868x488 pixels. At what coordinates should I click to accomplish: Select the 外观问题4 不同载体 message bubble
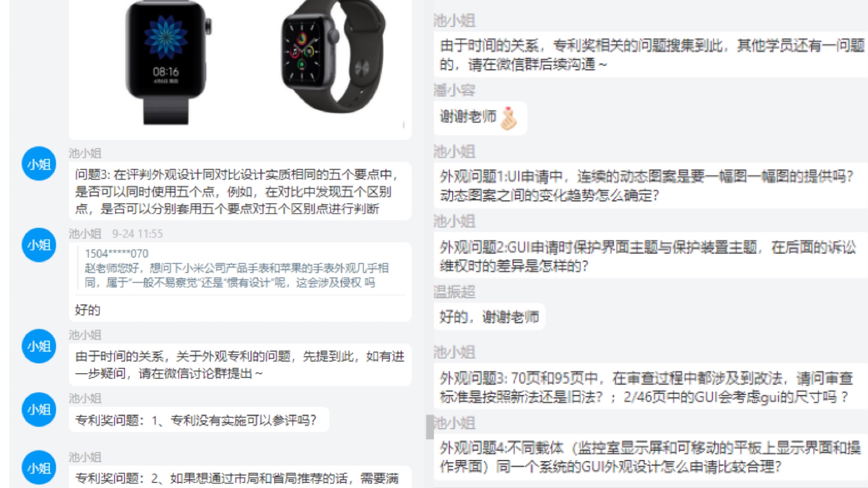[650, 457]
